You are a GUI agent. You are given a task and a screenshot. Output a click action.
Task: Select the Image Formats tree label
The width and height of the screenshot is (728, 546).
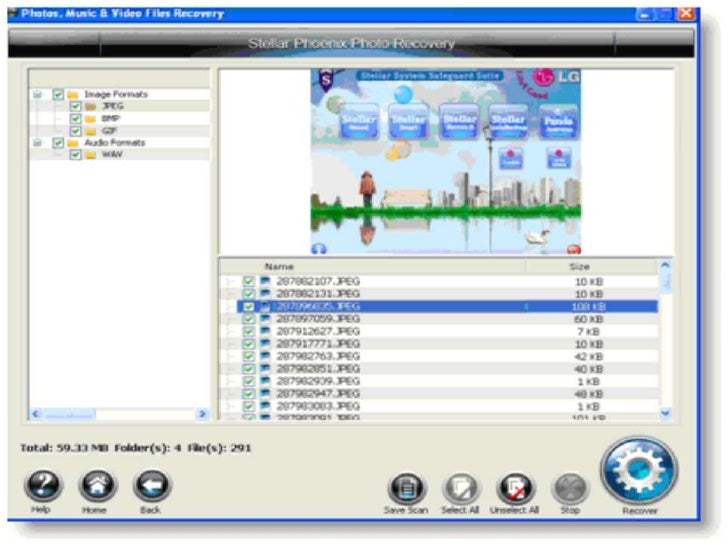click(116, 94)
